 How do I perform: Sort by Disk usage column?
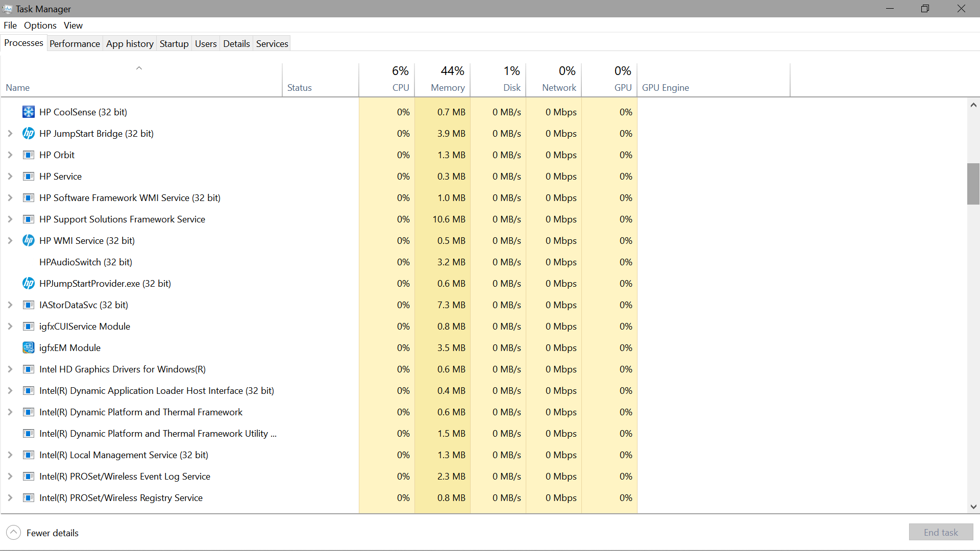click(x=498, y=80)
